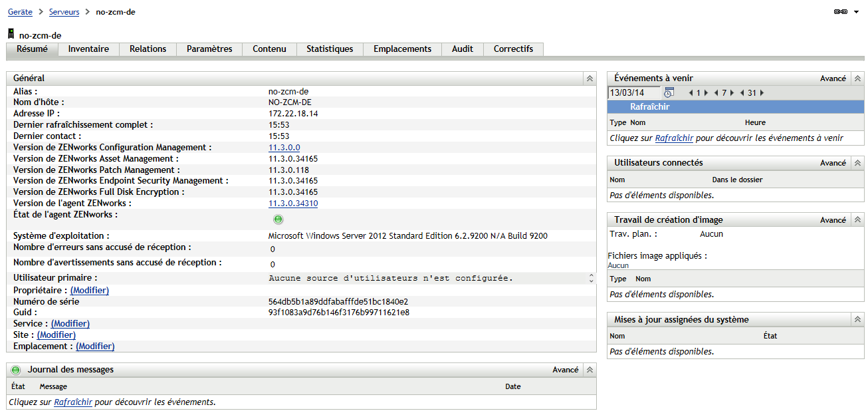The height and width of the screenshot is (413, 868).
Task: Click the chain link icon at top right
Action: (840, 12)
